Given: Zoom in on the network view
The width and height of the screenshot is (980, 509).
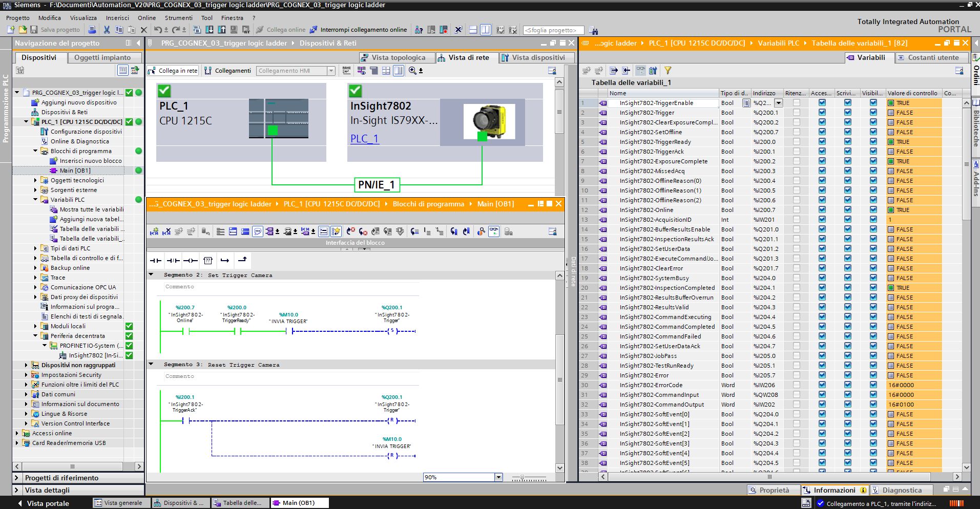Looking at the screenshot, I should (412, 71).
